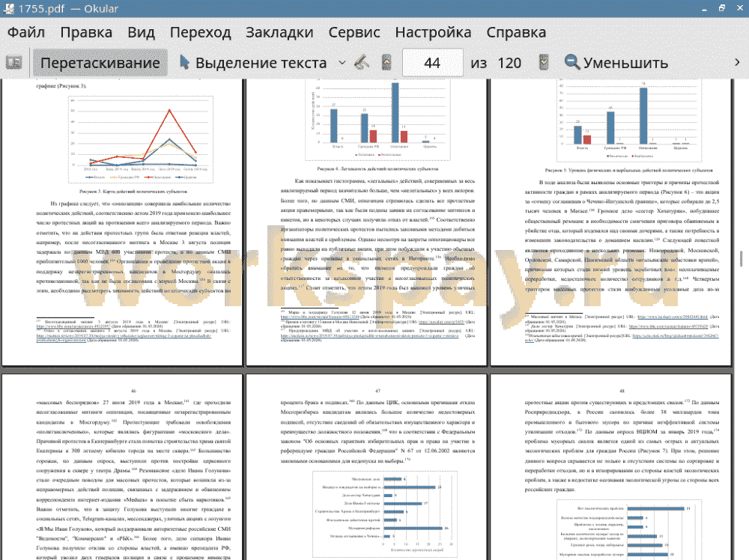
Task: Open the dropdown arrow beside Выделение текста
Action: click(342, 63)
